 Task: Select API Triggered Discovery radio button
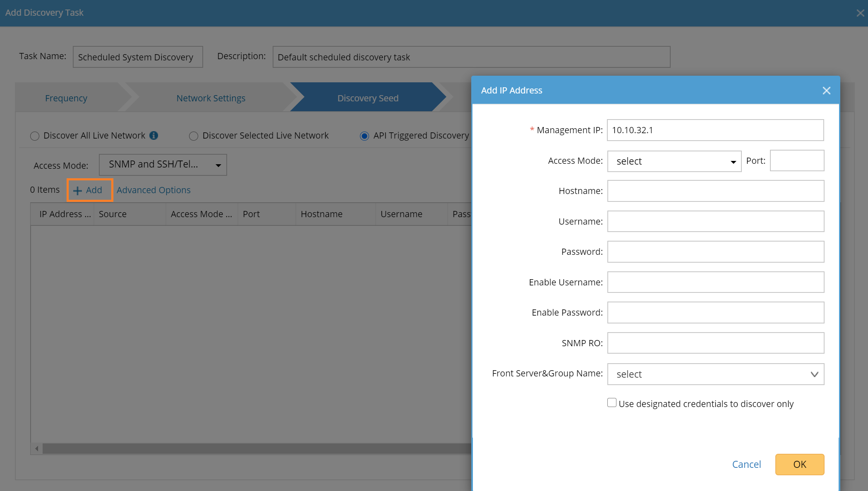pos(364,136)
